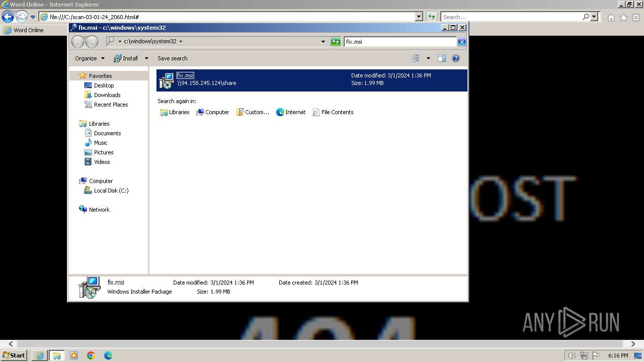Click Save search
Viewport: 644px width, 362px height.
click(172, 58)
